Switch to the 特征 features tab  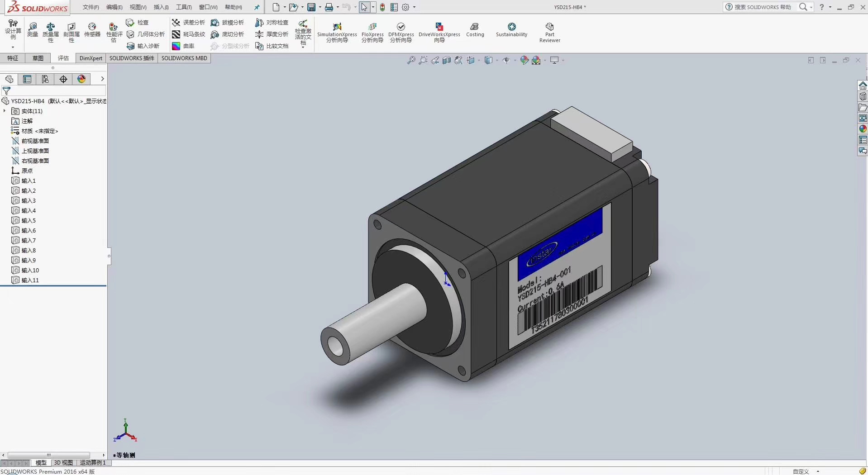pyautogui.click(x=13, y=58)
